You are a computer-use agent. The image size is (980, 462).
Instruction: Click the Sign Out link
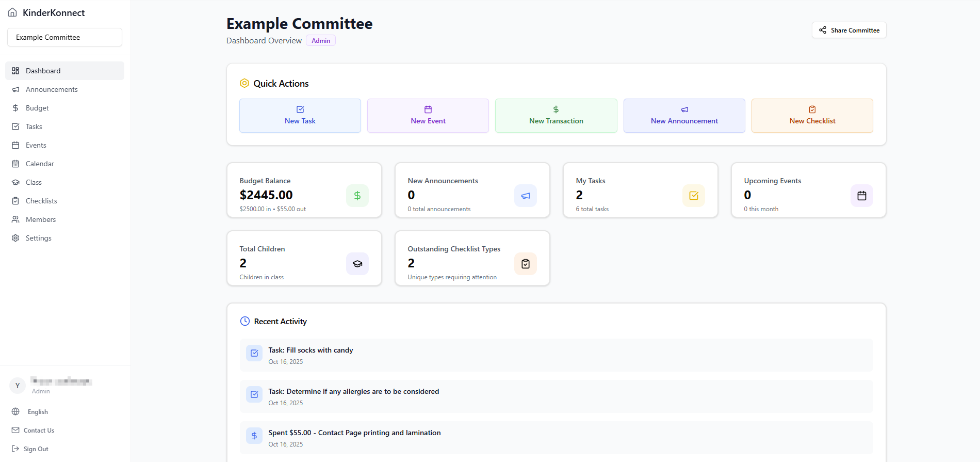[x=36, y=449]
